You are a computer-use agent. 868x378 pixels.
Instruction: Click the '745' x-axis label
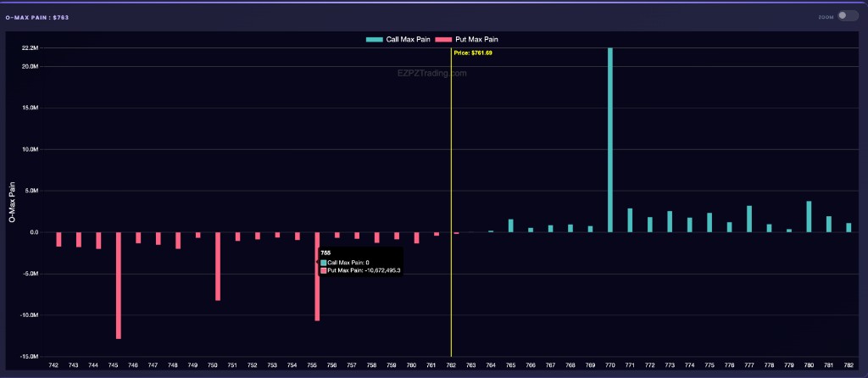[x=113, y=365]
